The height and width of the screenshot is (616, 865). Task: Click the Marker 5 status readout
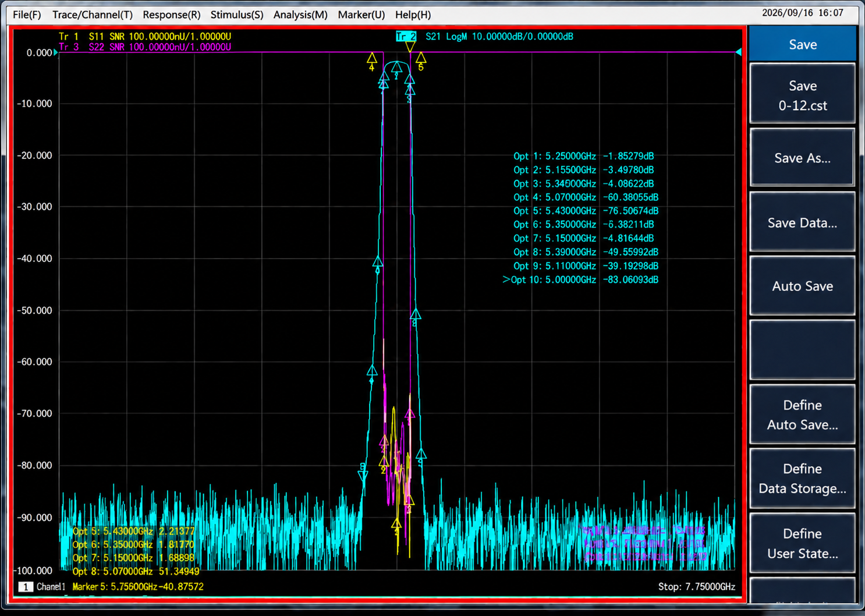[x=138, y=587]
